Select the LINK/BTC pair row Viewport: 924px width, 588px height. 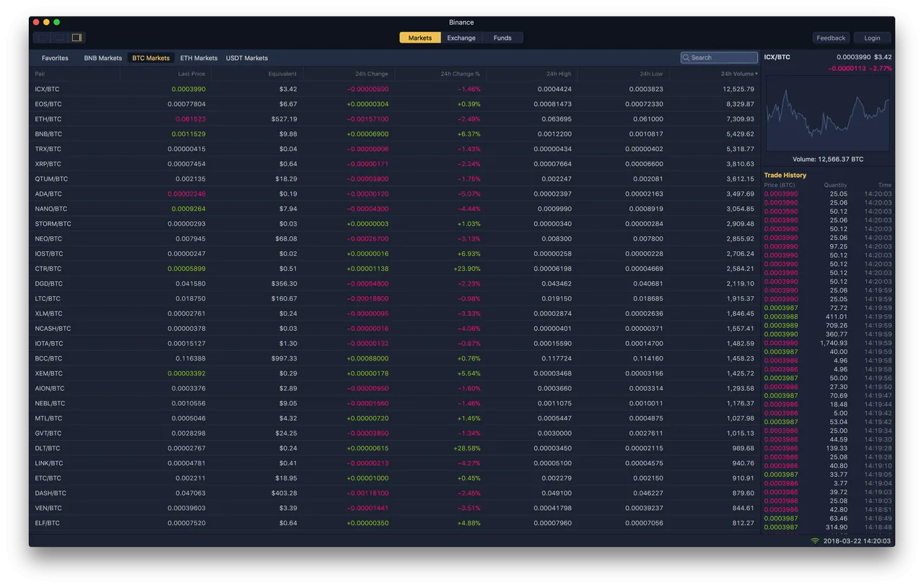tap(394, 463)
